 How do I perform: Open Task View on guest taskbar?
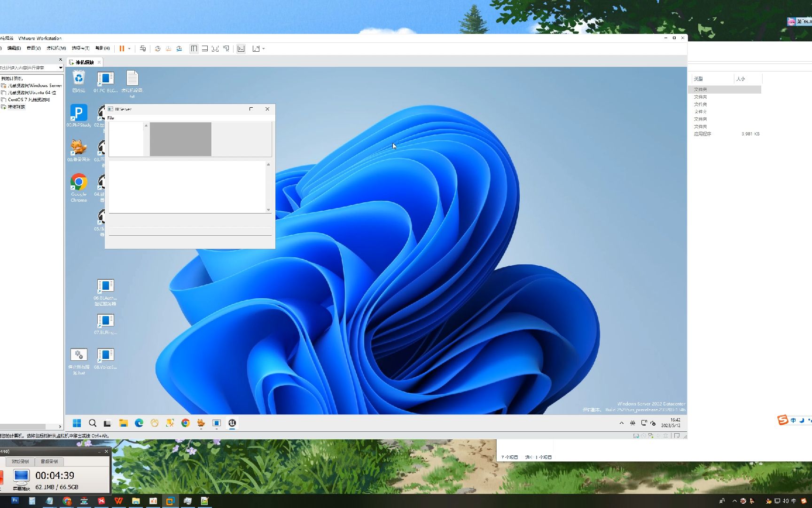(x=108, y=423)
